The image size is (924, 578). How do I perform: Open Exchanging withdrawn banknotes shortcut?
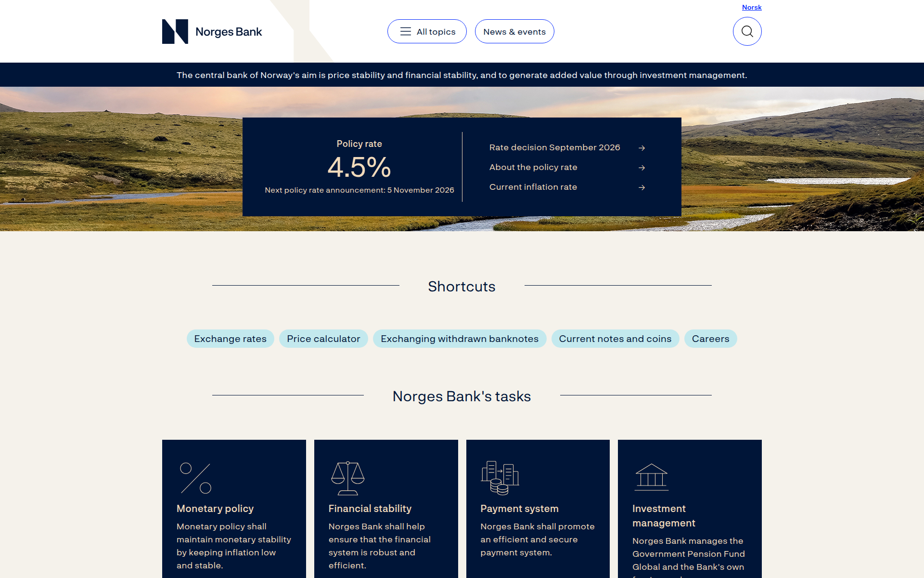point(460,339)
